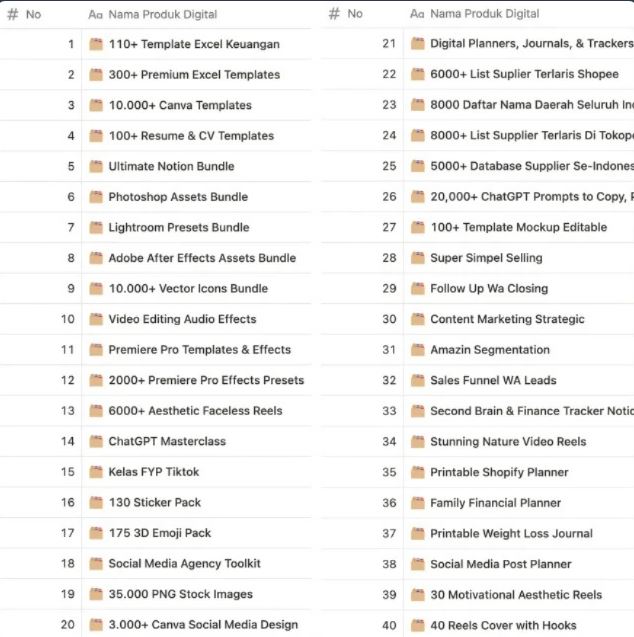Open the Content Marketing Strategic page
Screen dimensions: 634x637
click(507, 319)
